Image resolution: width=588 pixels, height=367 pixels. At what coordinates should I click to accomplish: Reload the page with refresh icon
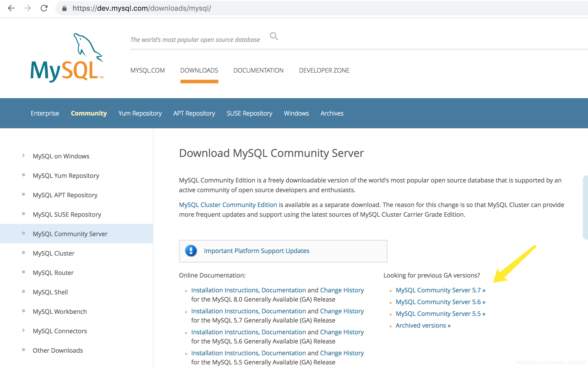pos(44,8)
